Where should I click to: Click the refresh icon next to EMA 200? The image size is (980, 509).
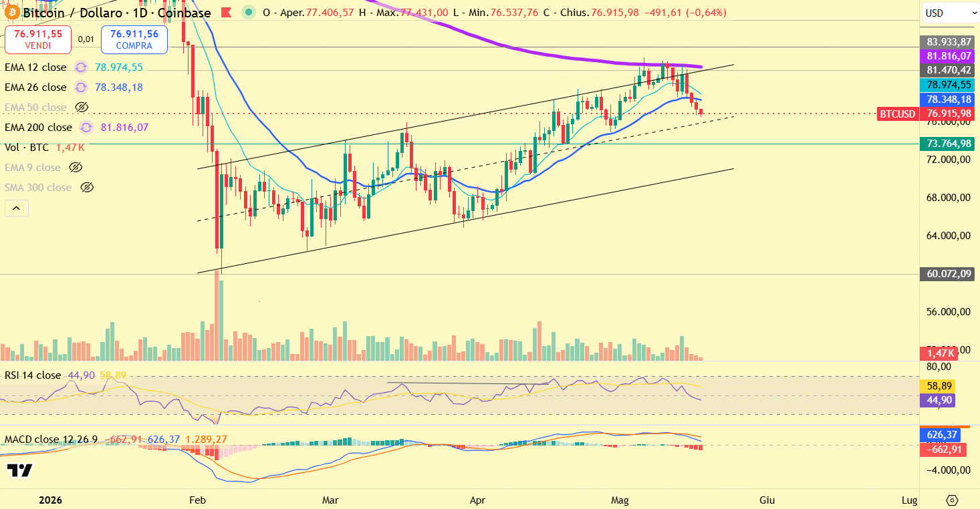pyautogui.click(x=86, y=128)
